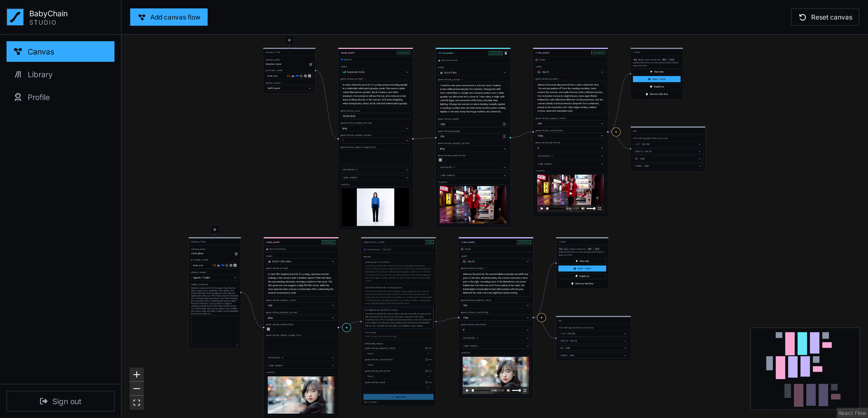Open the Profile page
The width and height of the screenshot is (868, 418).
60,97
